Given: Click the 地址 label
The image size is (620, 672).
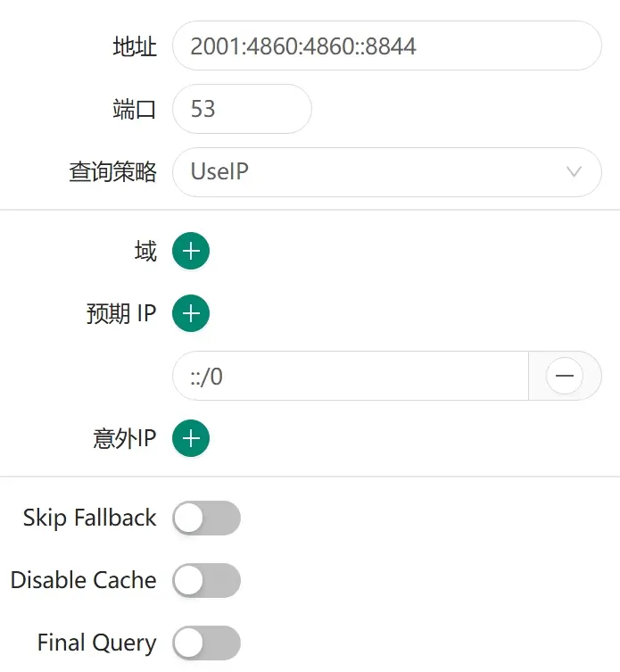Looking at the screenshot, I should pos(135,47).
